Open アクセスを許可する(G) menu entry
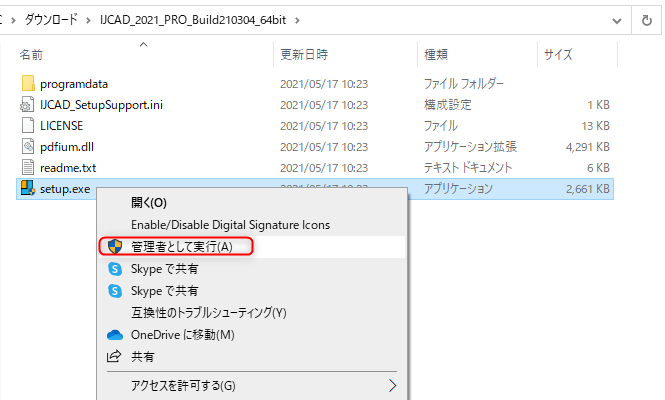This screenshot has width=665, height=400. click(x=183, y=386)
